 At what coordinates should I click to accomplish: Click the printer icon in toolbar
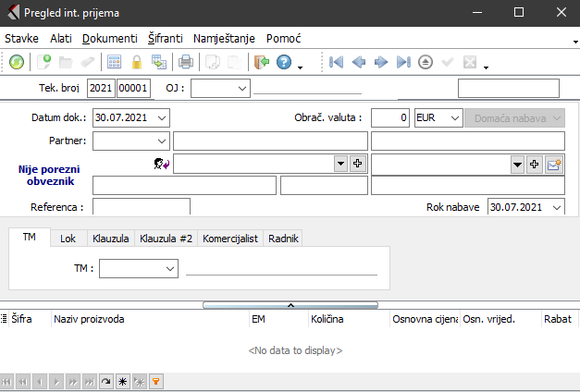coord(186,62)
